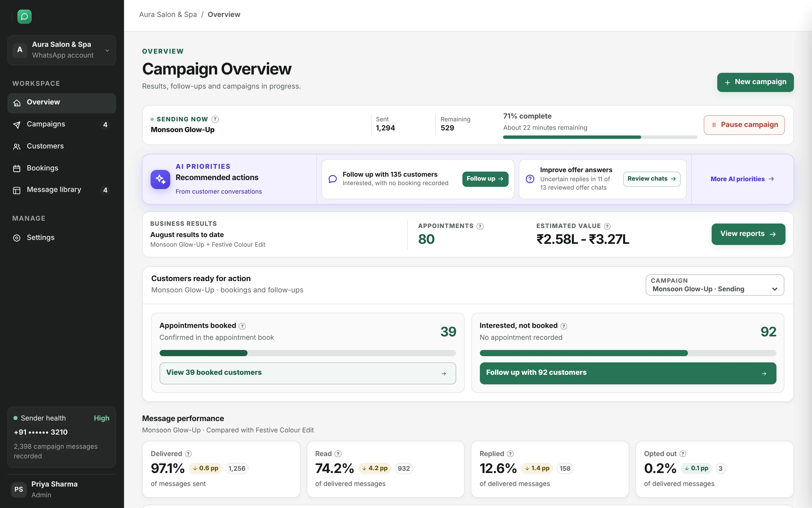Open Message library in sidebar
Screen dimensions: 812x508
[x=62, y=190]
